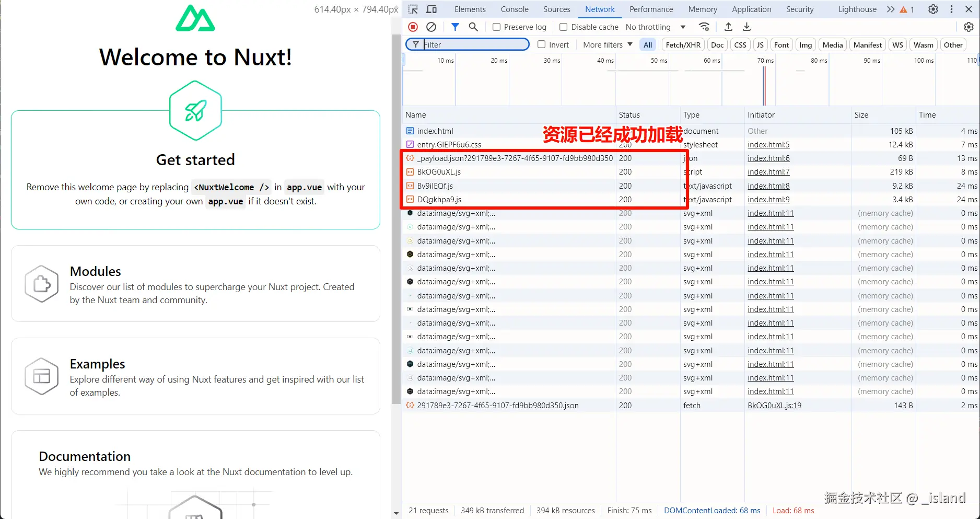Click the Examples layout icon
The image size is (980, 519).
(42, 376)
